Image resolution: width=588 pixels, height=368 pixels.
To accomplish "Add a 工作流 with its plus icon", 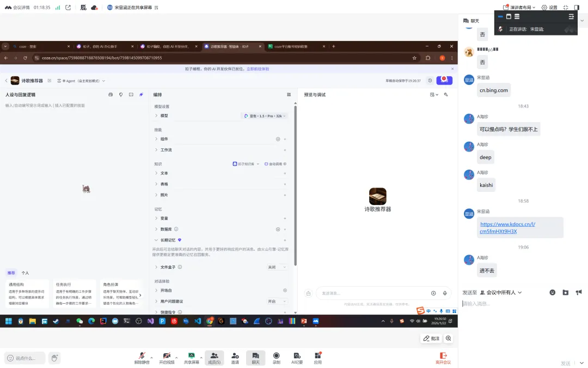I will pos(285,150).
